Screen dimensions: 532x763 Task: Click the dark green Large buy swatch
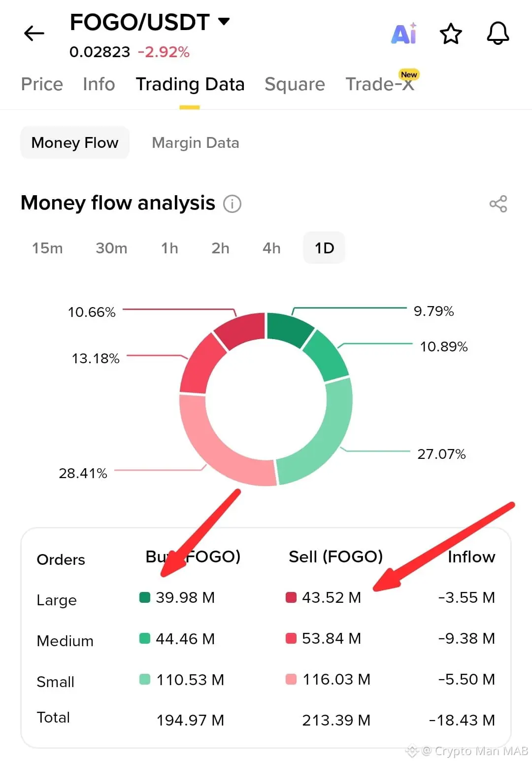145,597
